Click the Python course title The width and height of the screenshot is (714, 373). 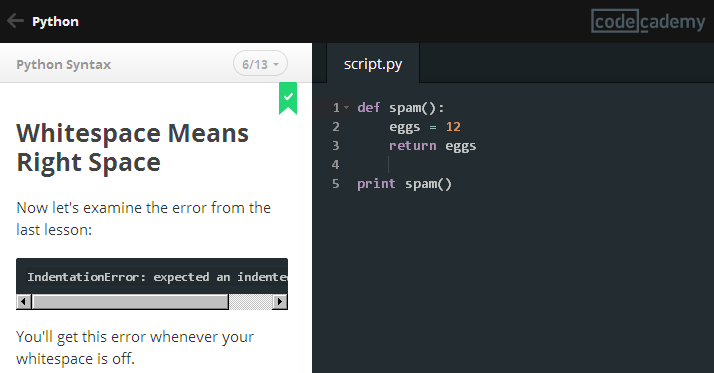(55, 21)
